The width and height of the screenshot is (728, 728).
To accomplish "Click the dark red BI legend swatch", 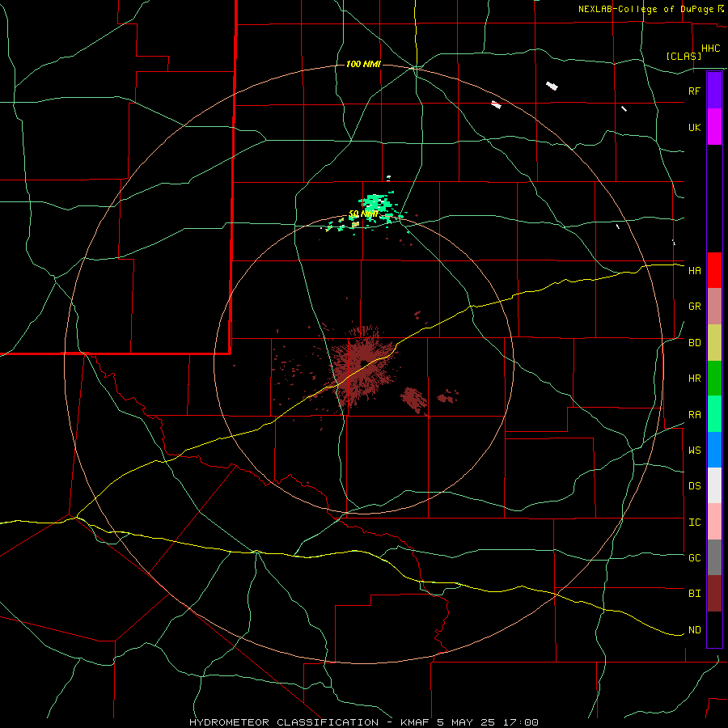I will point(714,594).
